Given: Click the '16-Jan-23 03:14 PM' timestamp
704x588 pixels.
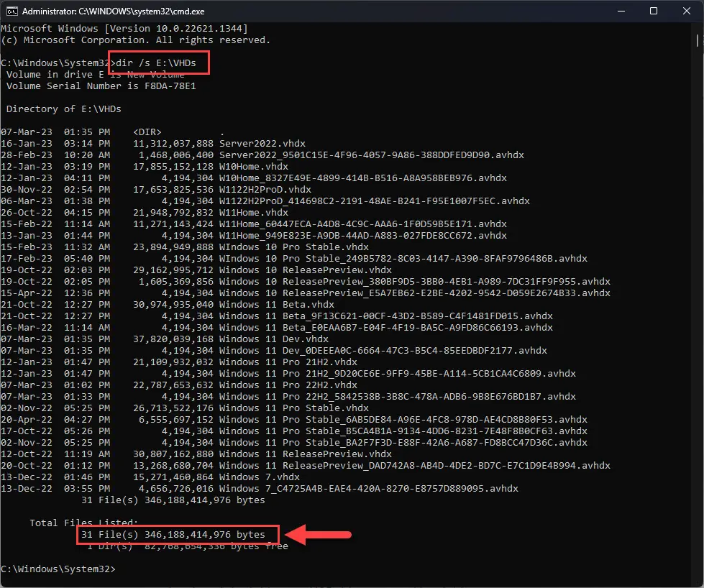Looking at the screenshot, I should coord(55,143).
